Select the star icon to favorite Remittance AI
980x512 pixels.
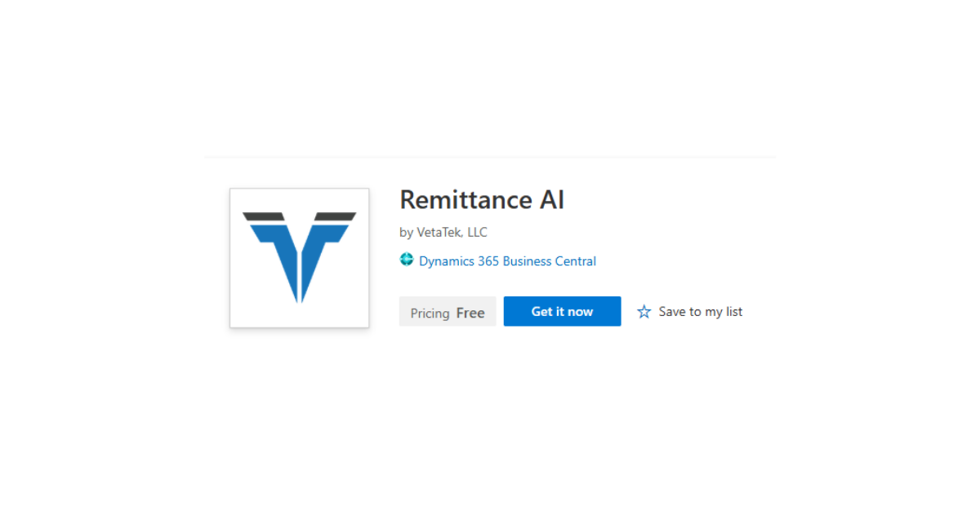(x=644, y=311)
